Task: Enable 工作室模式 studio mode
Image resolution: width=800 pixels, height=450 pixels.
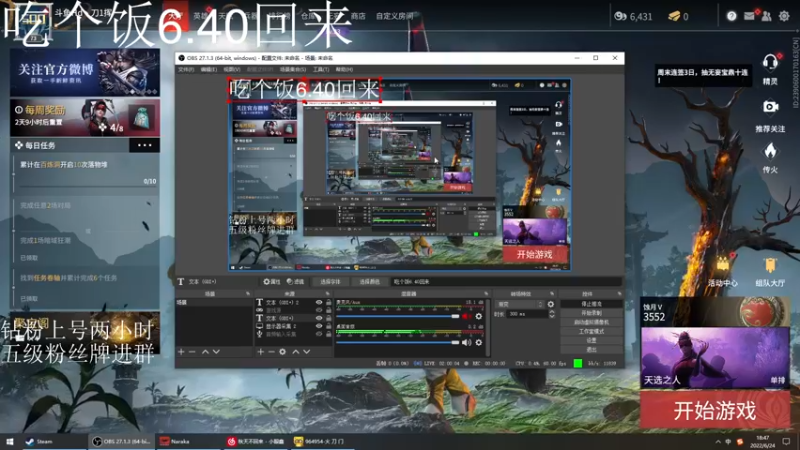Action: pos(591,332)
